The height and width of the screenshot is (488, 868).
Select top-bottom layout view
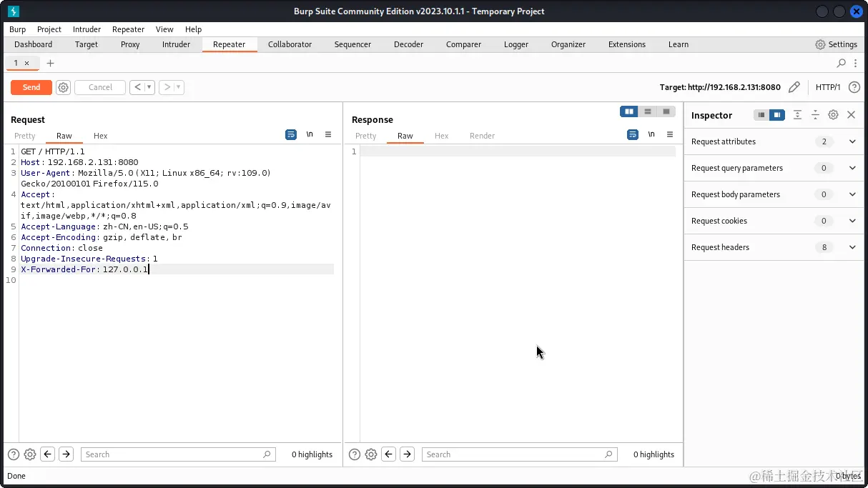pos(648,111)
